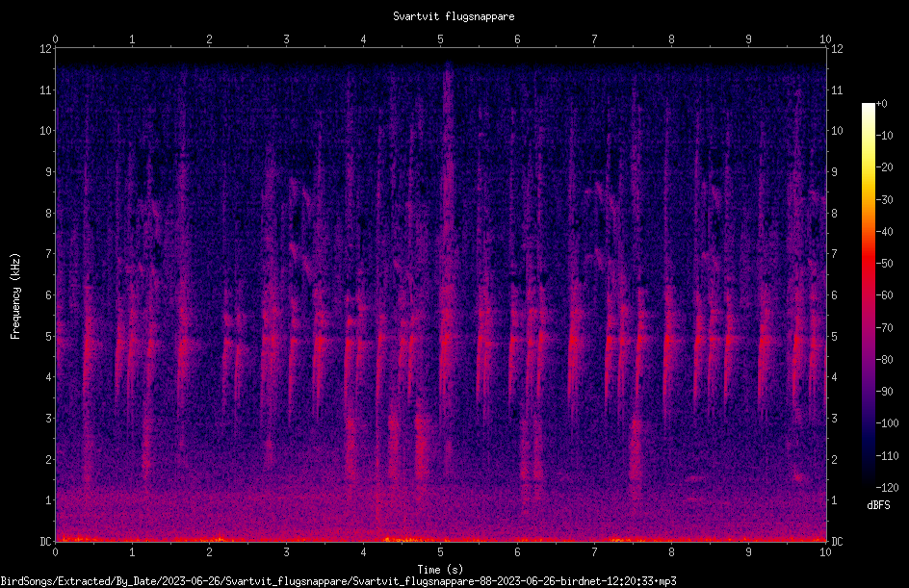This screenshot has height=588, width=909.
Task: Click the left frequency axis "8" tick label
Action: point(49,213)
